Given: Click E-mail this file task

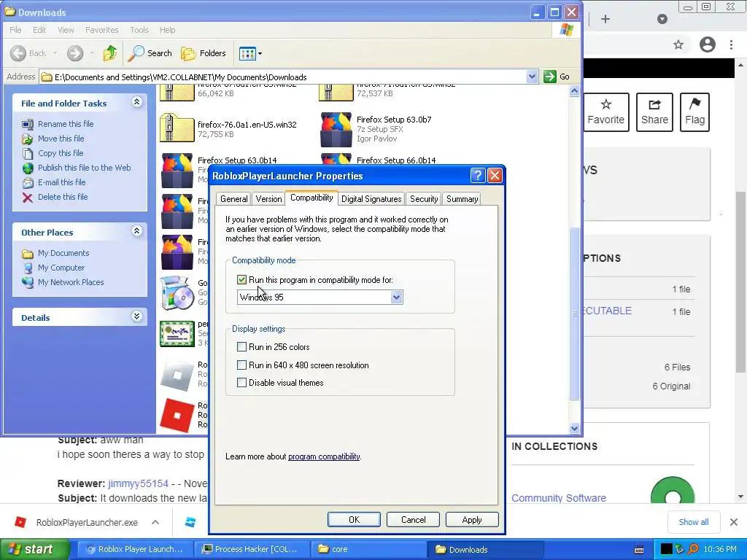Looking at the screenshot, I should [62, 182].
